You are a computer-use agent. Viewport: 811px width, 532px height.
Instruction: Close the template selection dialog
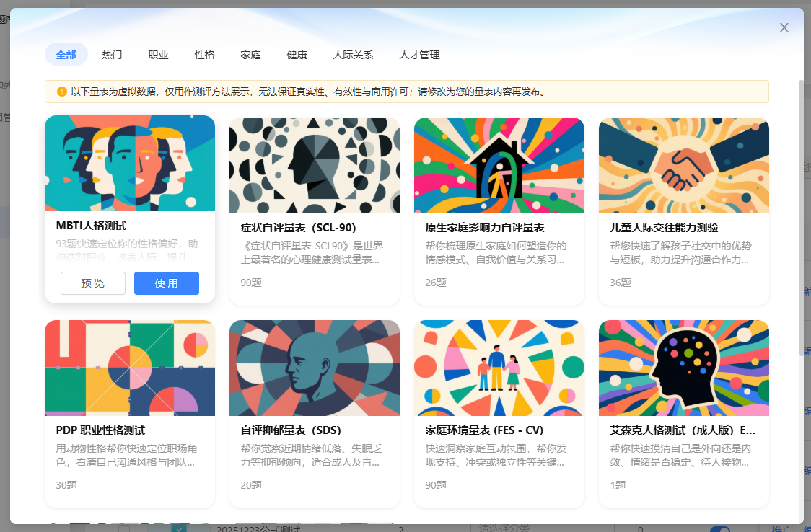(x=784, y=27)
